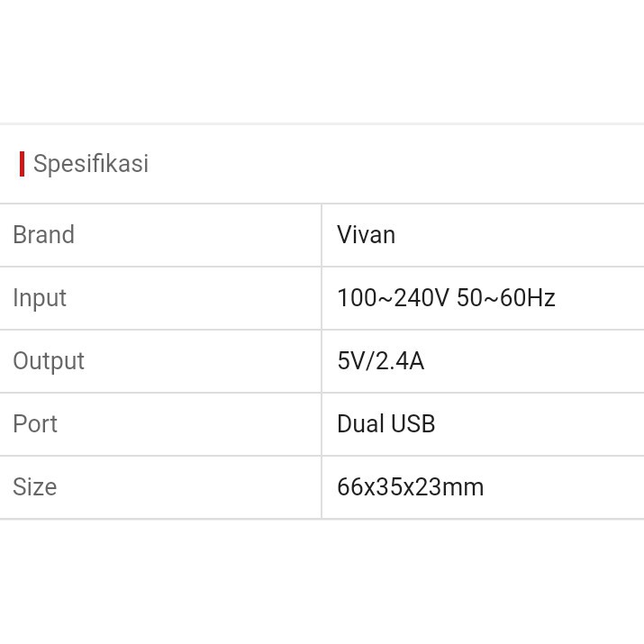Select the Port label cell
This screenshot has width=644, height=644.
point(35,424)
